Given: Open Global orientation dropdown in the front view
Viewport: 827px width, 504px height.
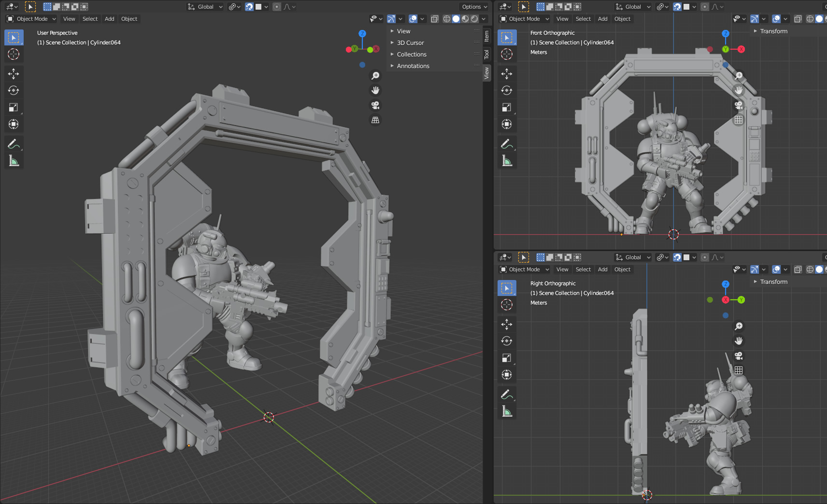Looking at the screenshot, I should [633, 7].
